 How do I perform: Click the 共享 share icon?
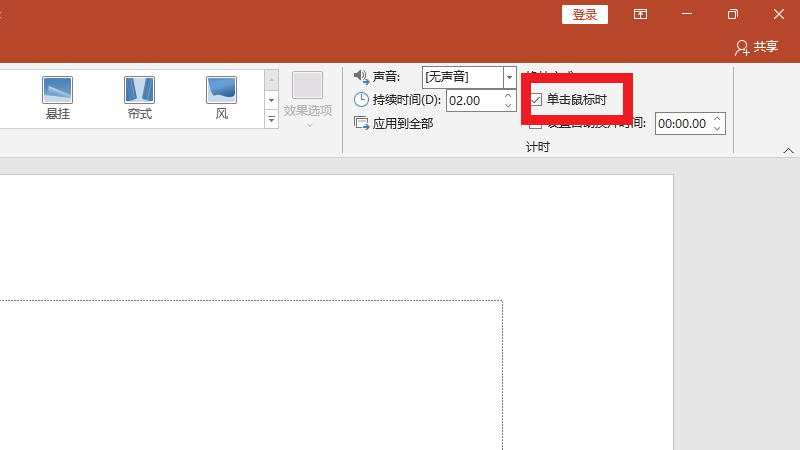[742, 47]
